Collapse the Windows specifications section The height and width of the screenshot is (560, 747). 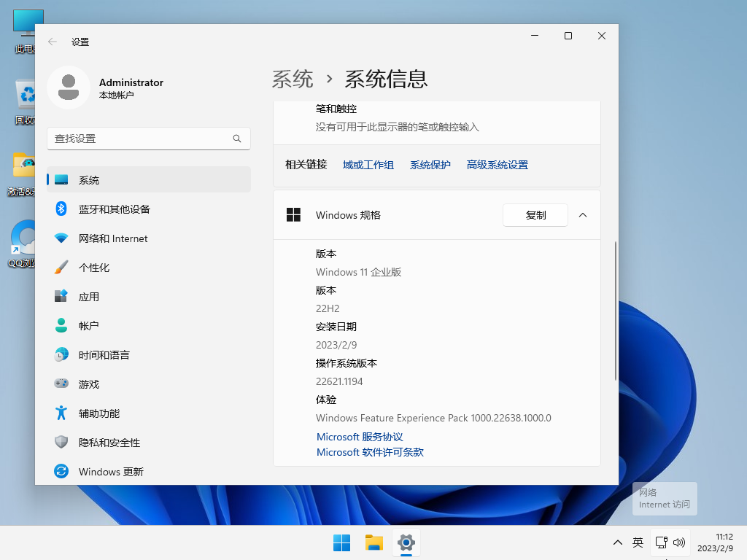[x=582, y=215]
